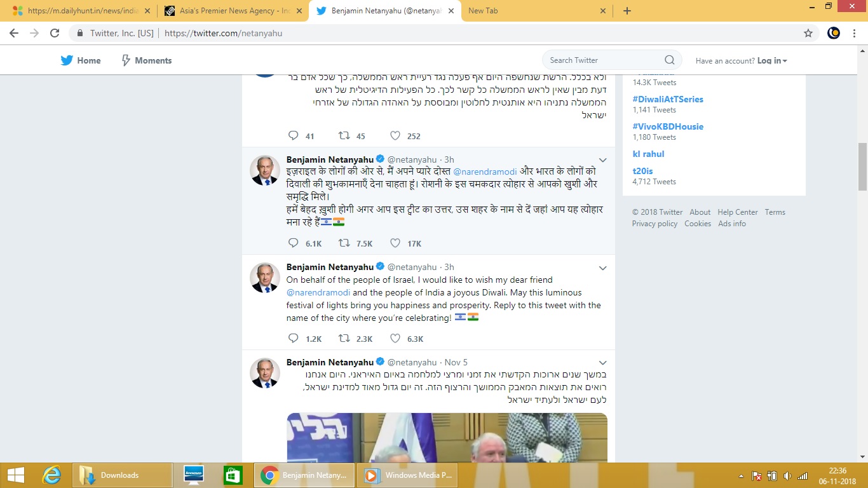Open the English Diwali tweet's dropdown arrow

click(603, 268)
